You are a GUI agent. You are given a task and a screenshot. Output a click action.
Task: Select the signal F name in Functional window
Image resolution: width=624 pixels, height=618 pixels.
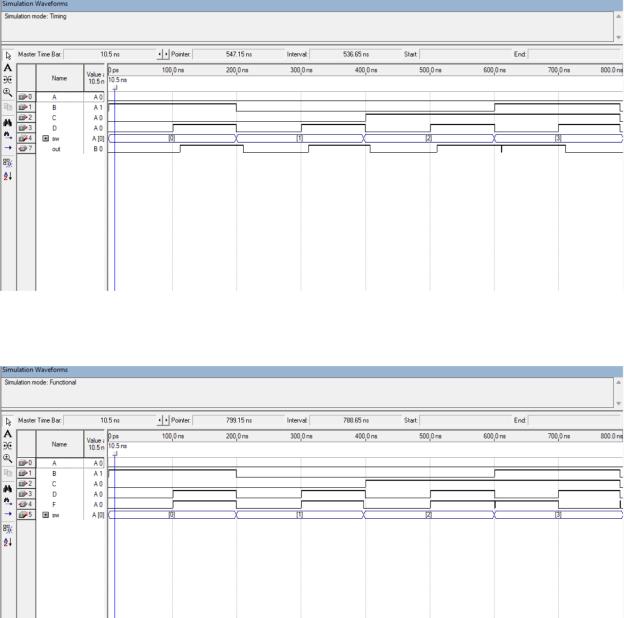pyautogui.click(x=54, y=504)
